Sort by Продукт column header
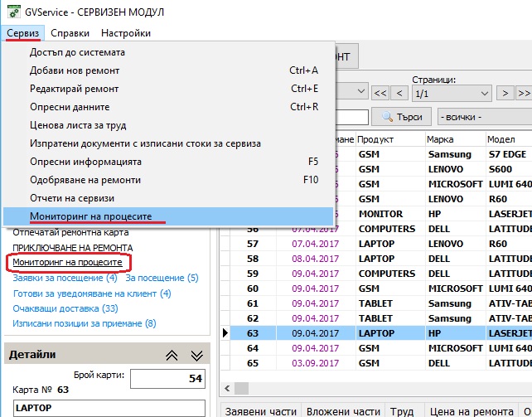The height and width of the screenshot is (417, 532). 390,139
